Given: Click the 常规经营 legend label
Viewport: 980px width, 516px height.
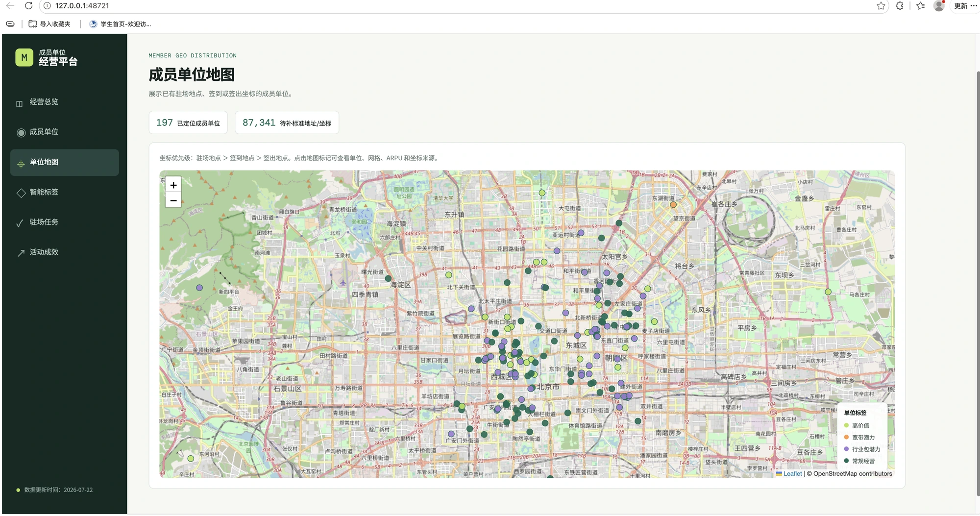Looking at the screenshot, I should 863,461.
